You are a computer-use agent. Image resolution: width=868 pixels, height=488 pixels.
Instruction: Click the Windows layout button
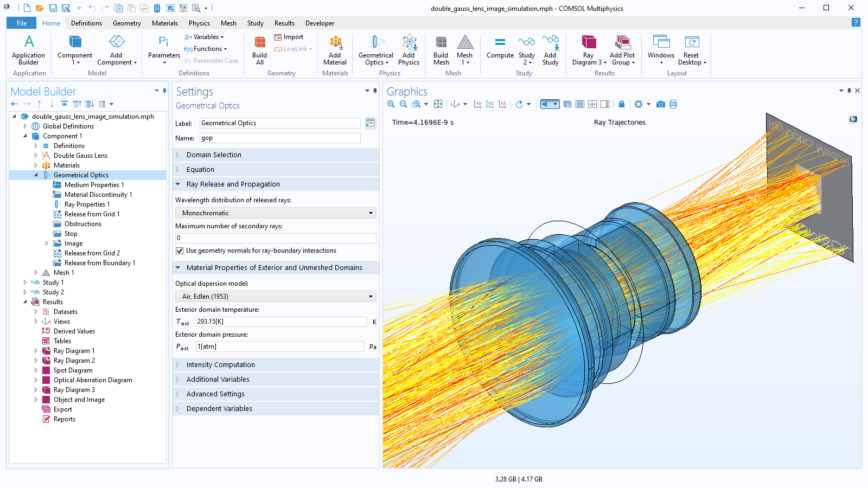[661, 50]
